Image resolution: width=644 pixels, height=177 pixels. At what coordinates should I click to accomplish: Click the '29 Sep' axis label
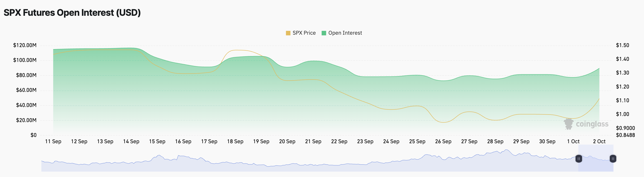tap(521, 141)
